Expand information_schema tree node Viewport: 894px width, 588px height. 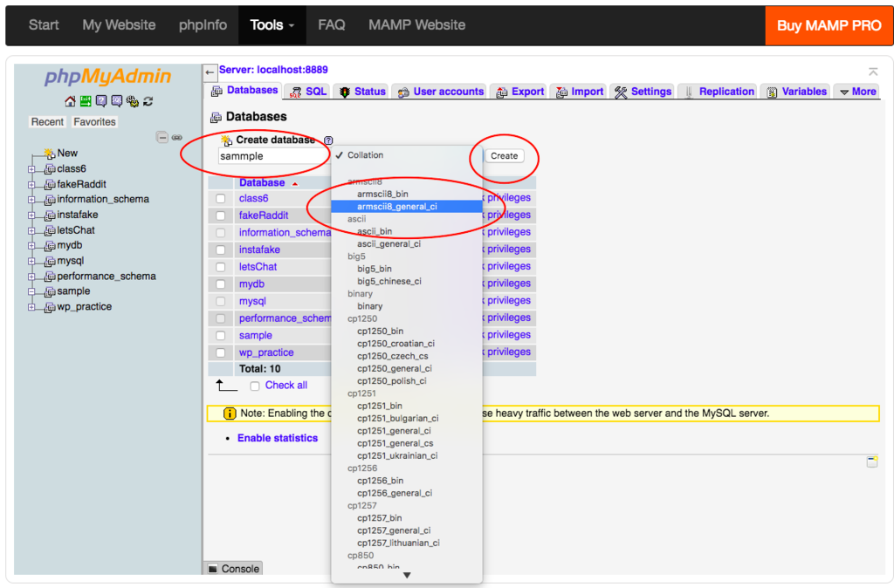pos(31,200)
